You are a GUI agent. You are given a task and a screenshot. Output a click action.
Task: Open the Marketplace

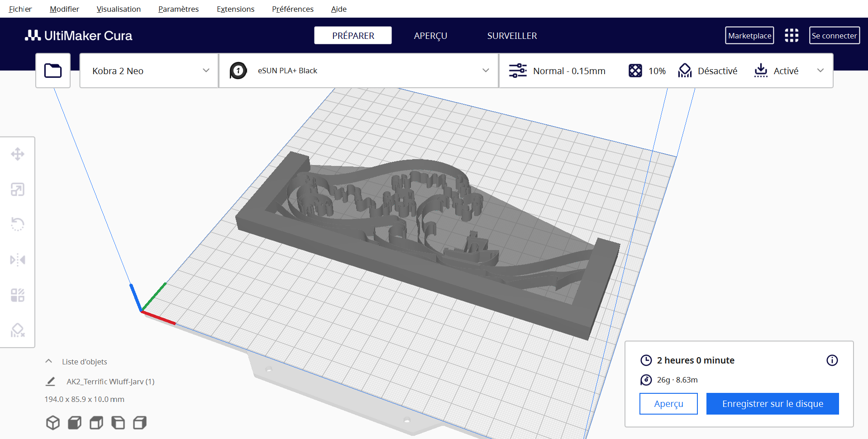point(749,35)
